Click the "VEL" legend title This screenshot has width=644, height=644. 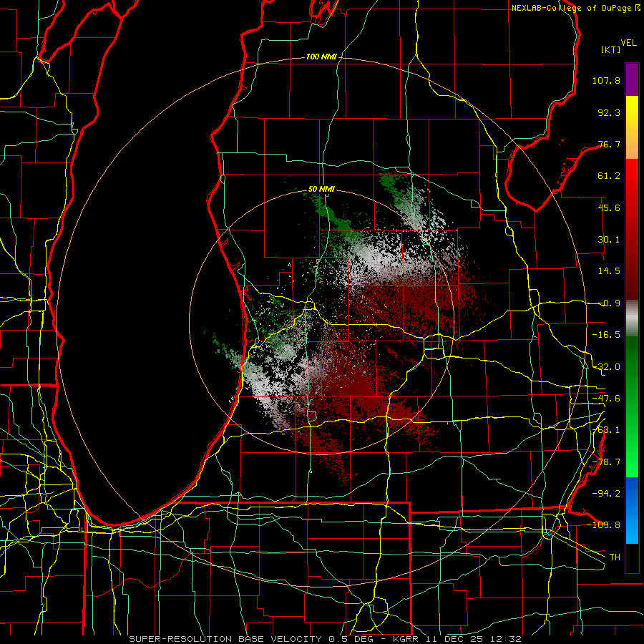628,43
